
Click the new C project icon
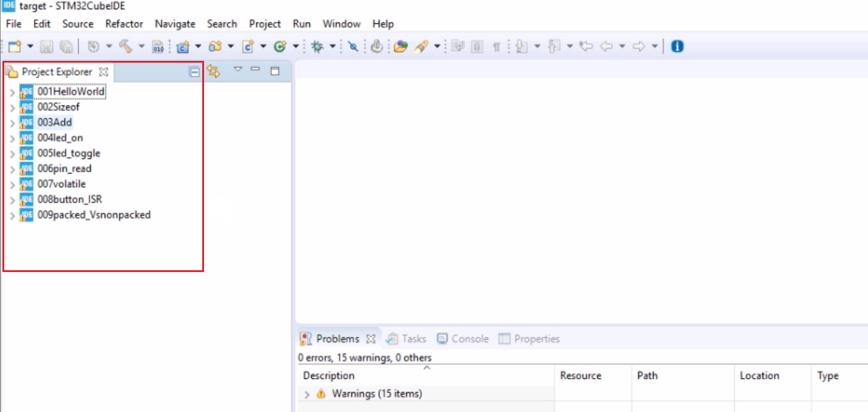click(183, 46)
